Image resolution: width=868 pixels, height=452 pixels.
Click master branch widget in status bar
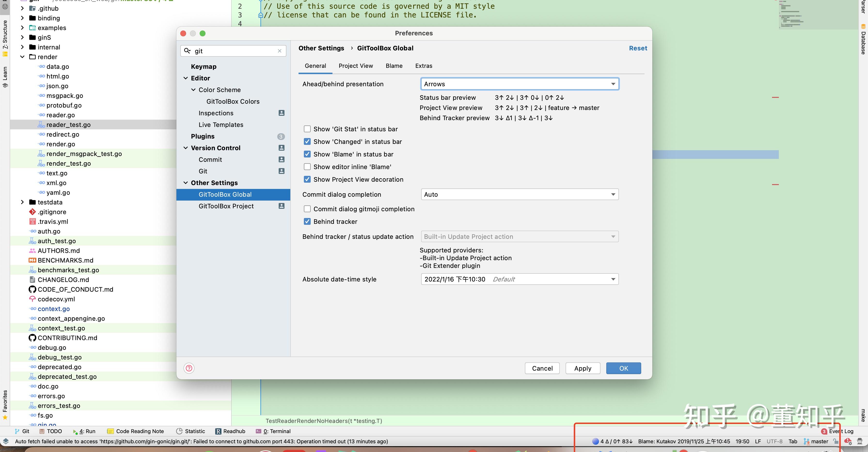pos(816,441)
